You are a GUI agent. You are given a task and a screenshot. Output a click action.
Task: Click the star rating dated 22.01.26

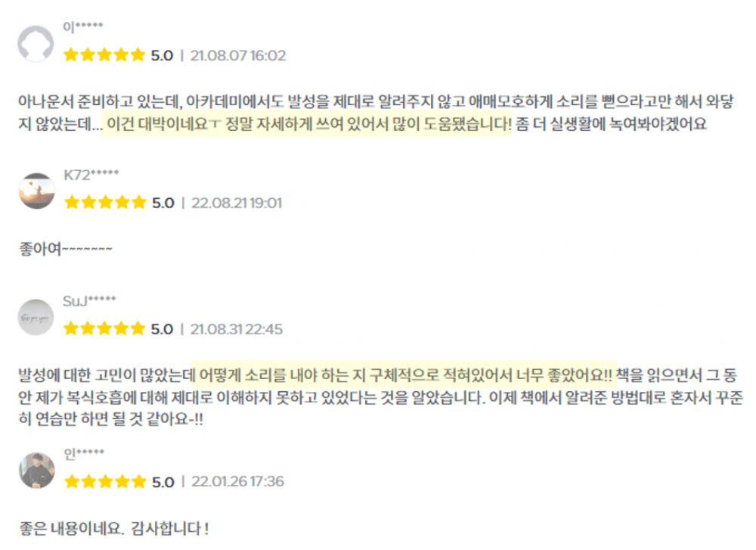[104, 481]
